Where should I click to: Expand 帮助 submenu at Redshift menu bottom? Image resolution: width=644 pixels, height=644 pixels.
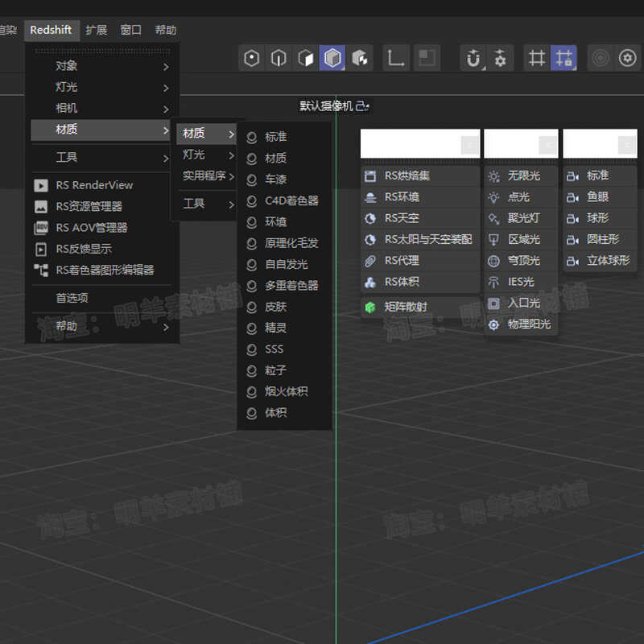[x=101, y=327]
